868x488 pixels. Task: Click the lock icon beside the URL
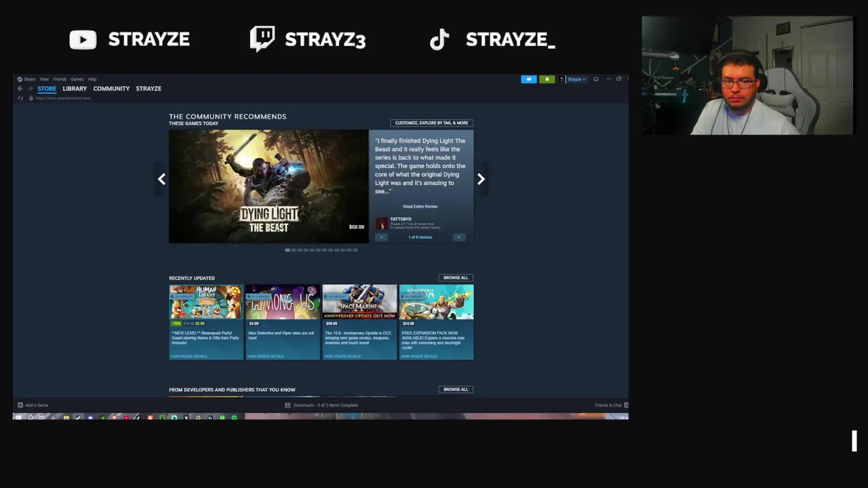(x=31, y=98)
